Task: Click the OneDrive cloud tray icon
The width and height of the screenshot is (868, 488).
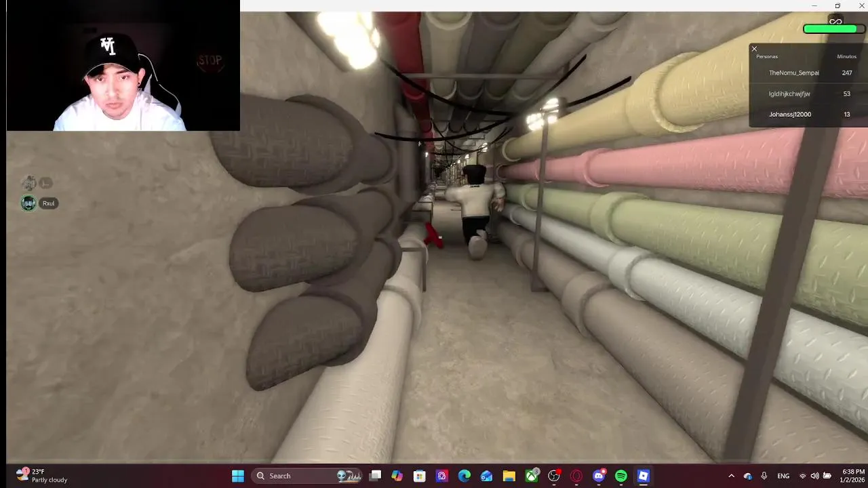Action: click(x=747, y=476)
